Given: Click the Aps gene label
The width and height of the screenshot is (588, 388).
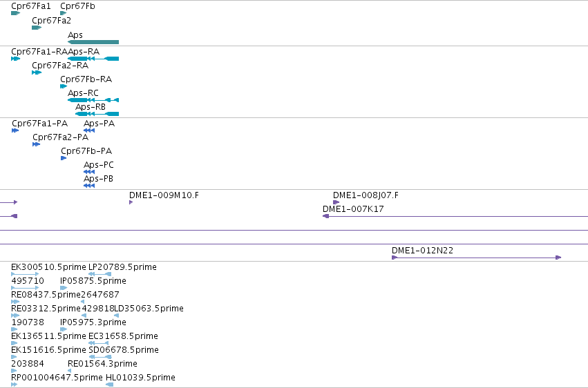Looking at the screenshot, I should (x=75, y=35).
